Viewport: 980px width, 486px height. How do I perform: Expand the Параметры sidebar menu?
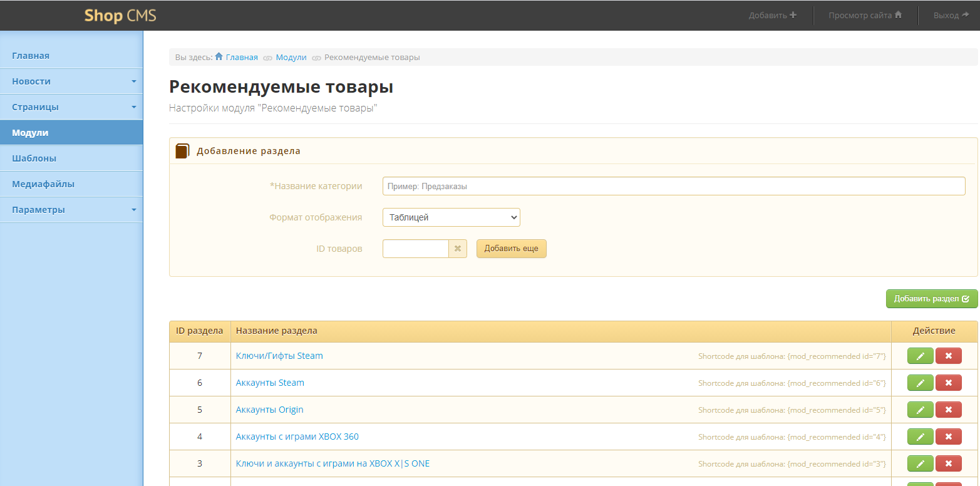(x=71, y=210)
